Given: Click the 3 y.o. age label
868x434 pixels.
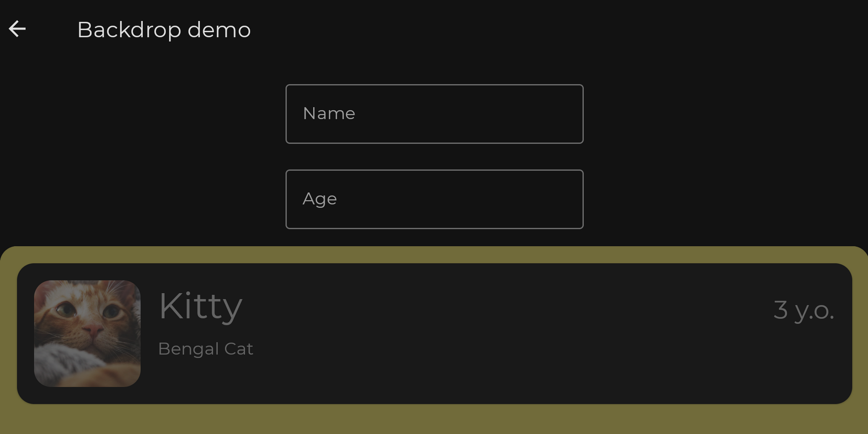Looking at the screenshot, I should (x=803, y=310).
